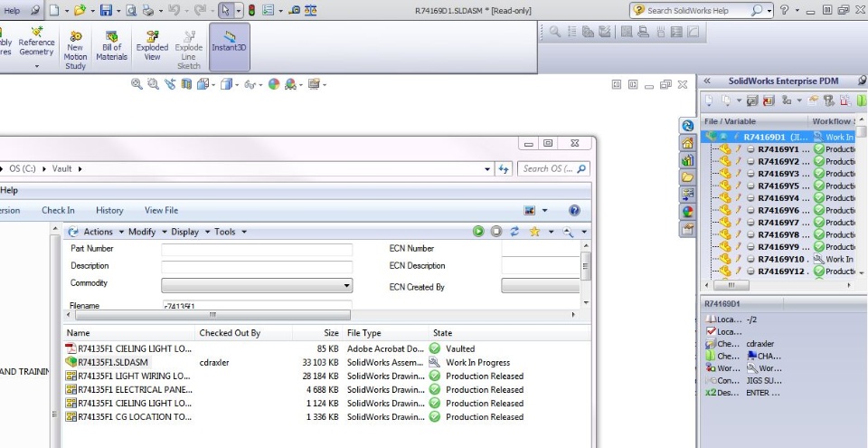Click the Print icon
Viewport: 868px width, 448px height.
(x=147, y=10)
